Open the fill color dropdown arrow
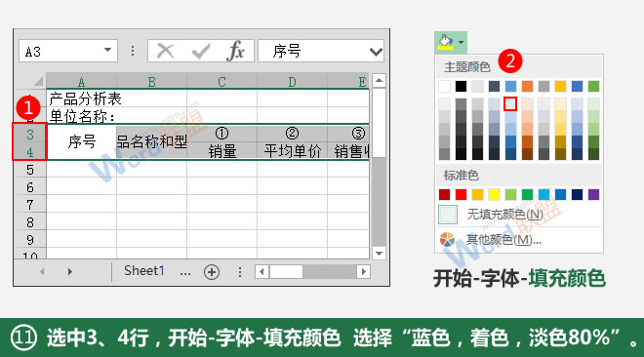644x357 pixels. click(462, 42)
